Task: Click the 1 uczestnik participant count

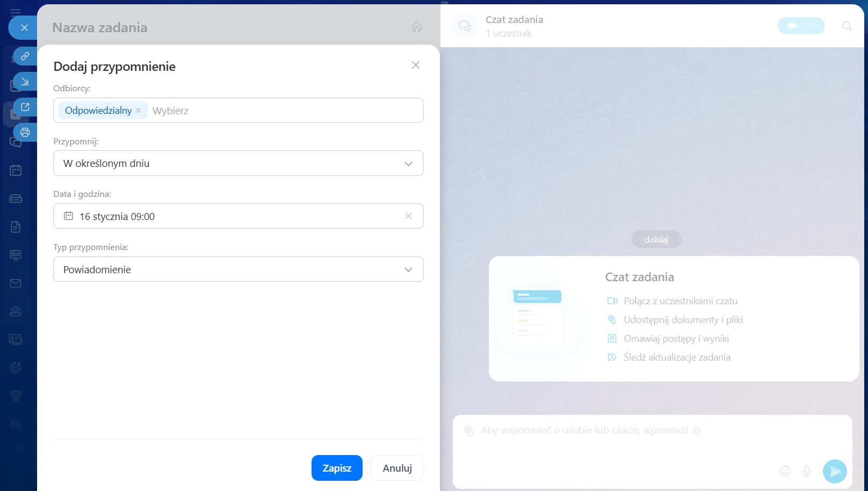Action: (x=509, y=33)
